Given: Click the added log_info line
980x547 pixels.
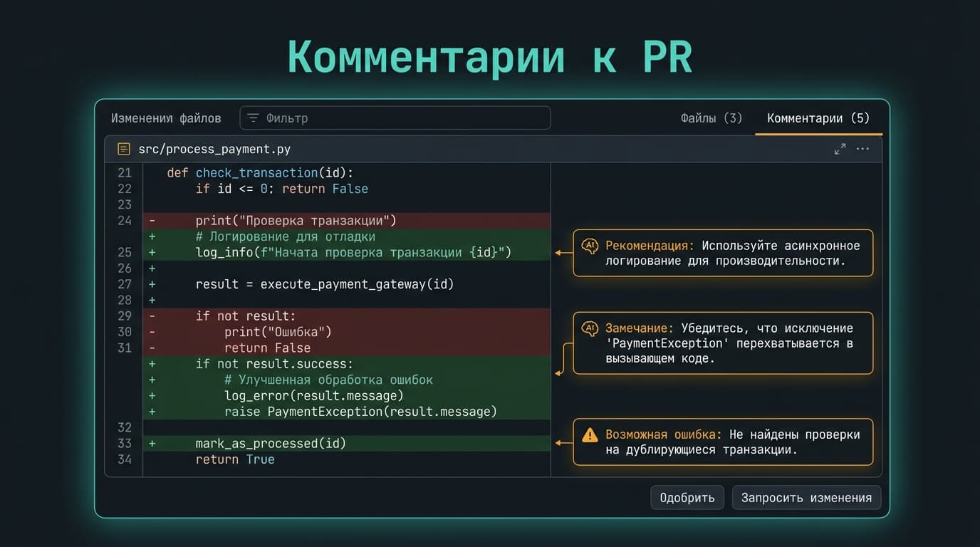Looking at the screenshot, I should pyautogui.click(x=347, y=253).
